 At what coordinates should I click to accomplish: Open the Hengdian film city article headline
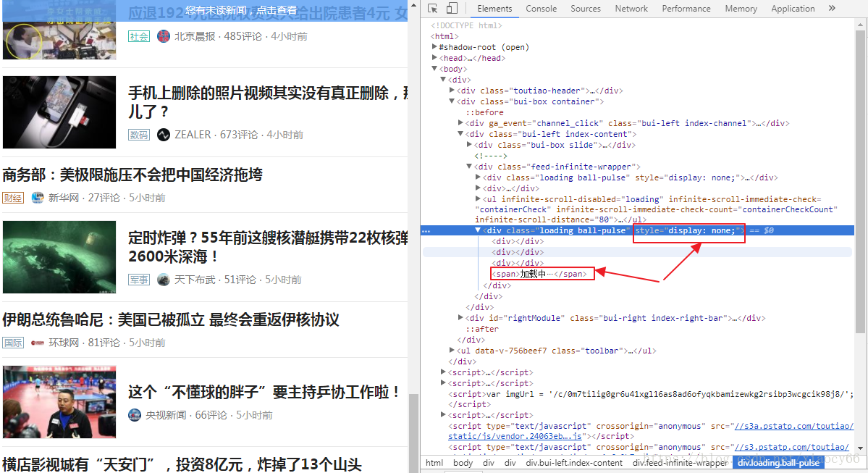click(x=182, y=464)
